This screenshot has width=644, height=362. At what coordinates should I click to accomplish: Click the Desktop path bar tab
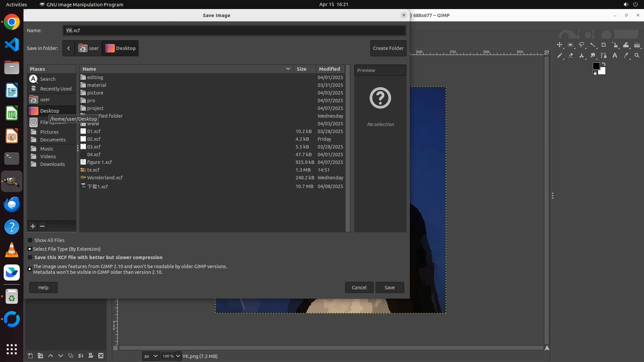pos(120,48)
